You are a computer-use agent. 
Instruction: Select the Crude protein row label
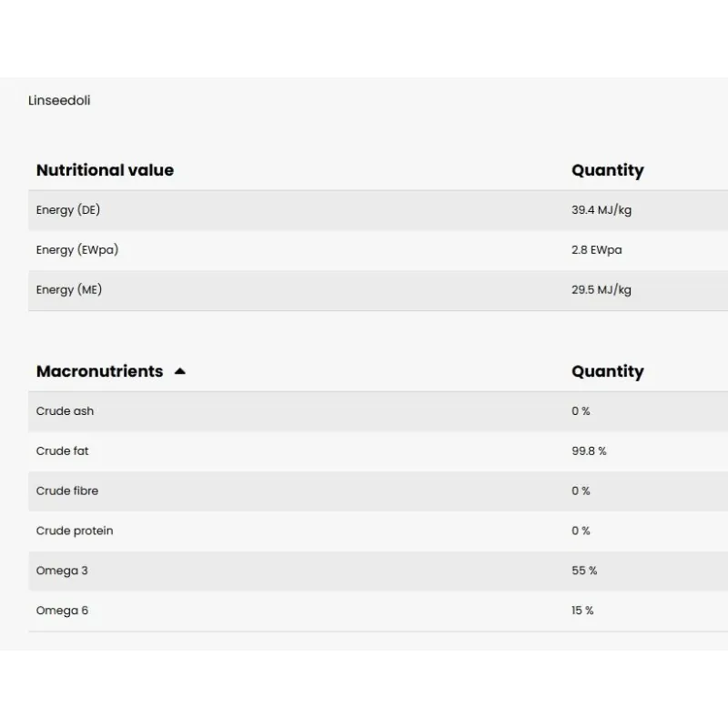(x=75, y=531)
